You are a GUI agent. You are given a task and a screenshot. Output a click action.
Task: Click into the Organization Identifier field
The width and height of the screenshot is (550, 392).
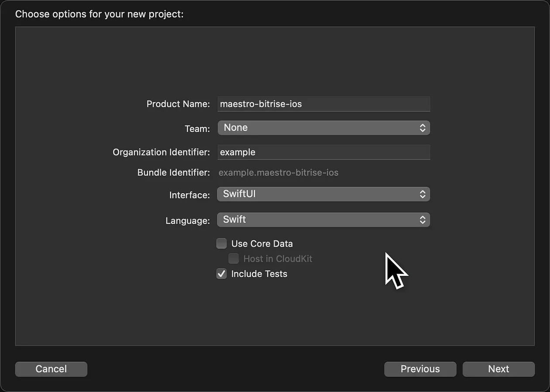(x=323, y=152)
